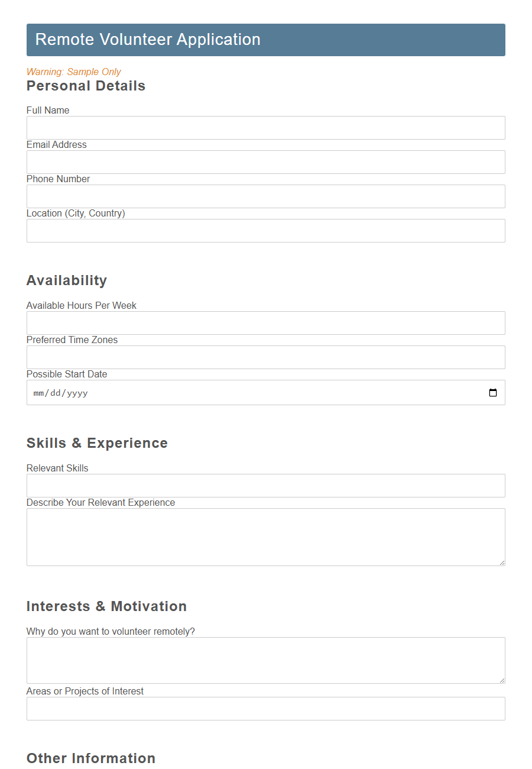The width and height of the screenshot is (532, 769).
Task: Select the Relevant Skills input field
Action: pos(266,486)
